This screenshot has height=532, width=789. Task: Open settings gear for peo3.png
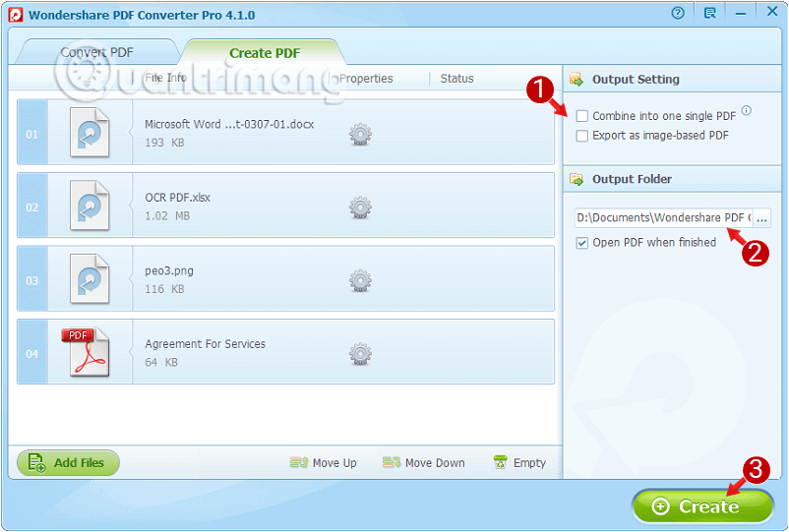360,280
